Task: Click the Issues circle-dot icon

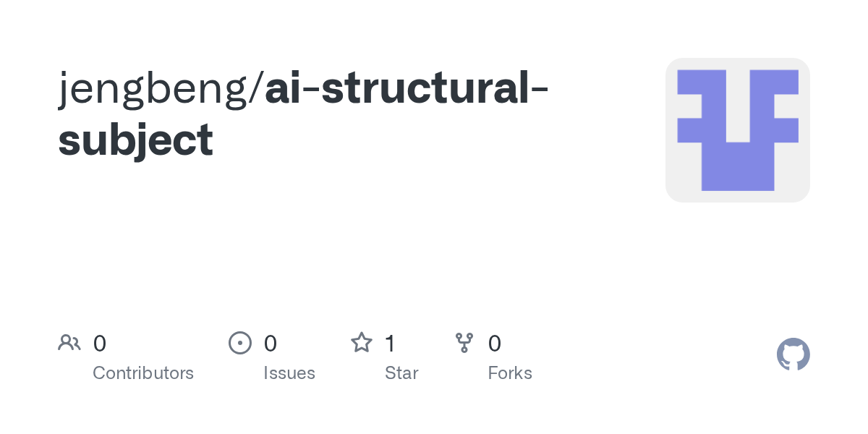Action: pyautogui.click(x=239, y=343)
